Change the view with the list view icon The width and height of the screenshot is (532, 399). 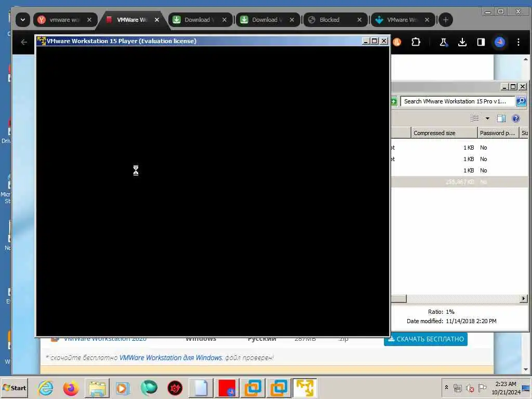[x=475, y=118]
